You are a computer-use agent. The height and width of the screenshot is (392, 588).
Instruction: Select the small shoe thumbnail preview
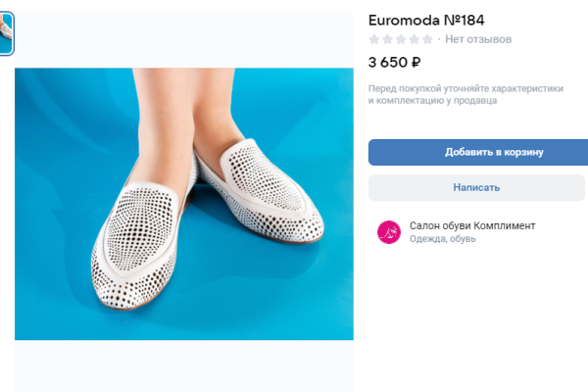click(x=6, y=34)
